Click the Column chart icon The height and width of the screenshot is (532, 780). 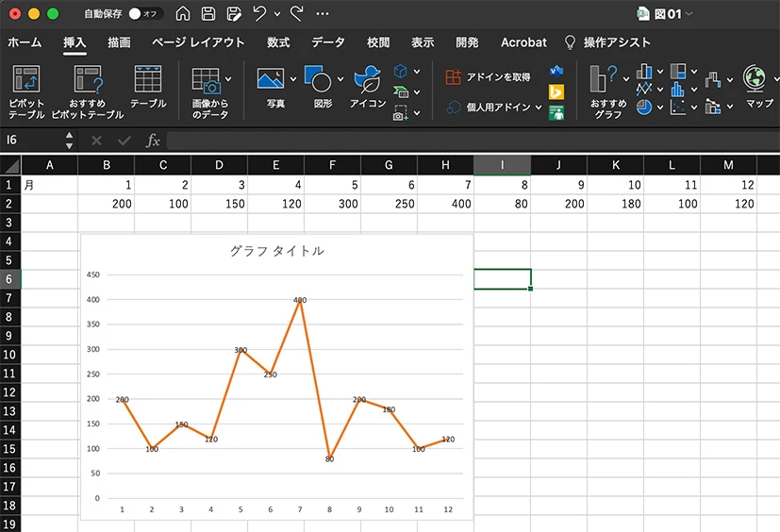644,71
